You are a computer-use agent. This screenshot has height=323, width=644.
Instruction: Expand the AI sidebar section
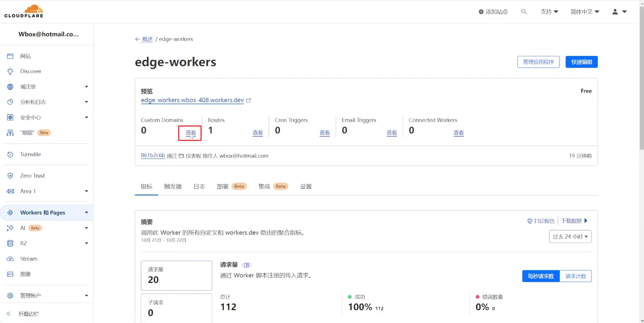pos(87,228)
